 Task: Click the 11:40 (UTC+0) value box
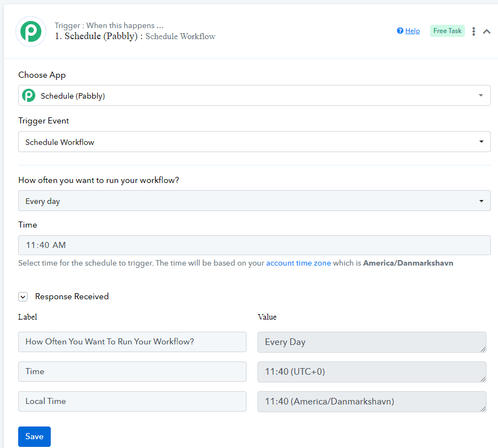[x=372, y=372]
